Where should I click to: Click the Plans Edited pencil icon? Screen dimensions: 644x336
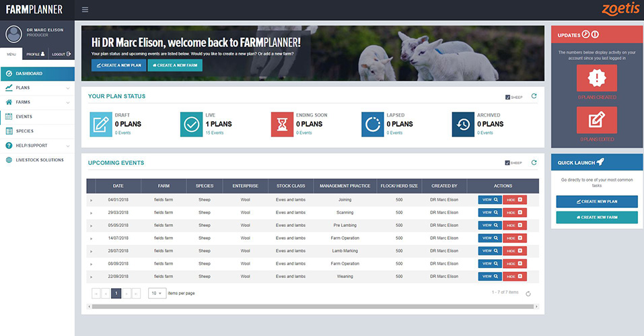pos(596,120)
